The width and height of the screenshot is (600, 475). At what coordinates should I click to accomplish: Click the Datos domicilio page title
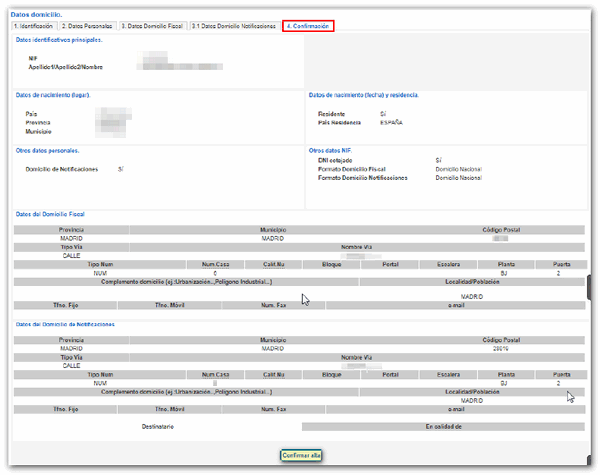pyautogui.click(x=36, y=15)
